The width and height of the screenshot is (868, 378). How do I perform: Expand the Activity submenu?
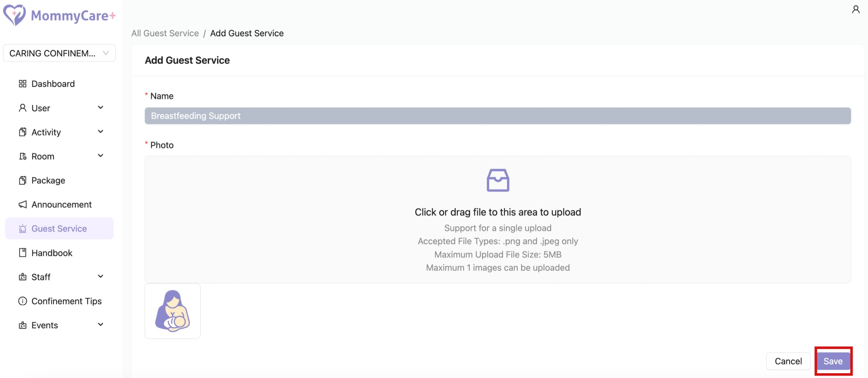click(100, 131)
